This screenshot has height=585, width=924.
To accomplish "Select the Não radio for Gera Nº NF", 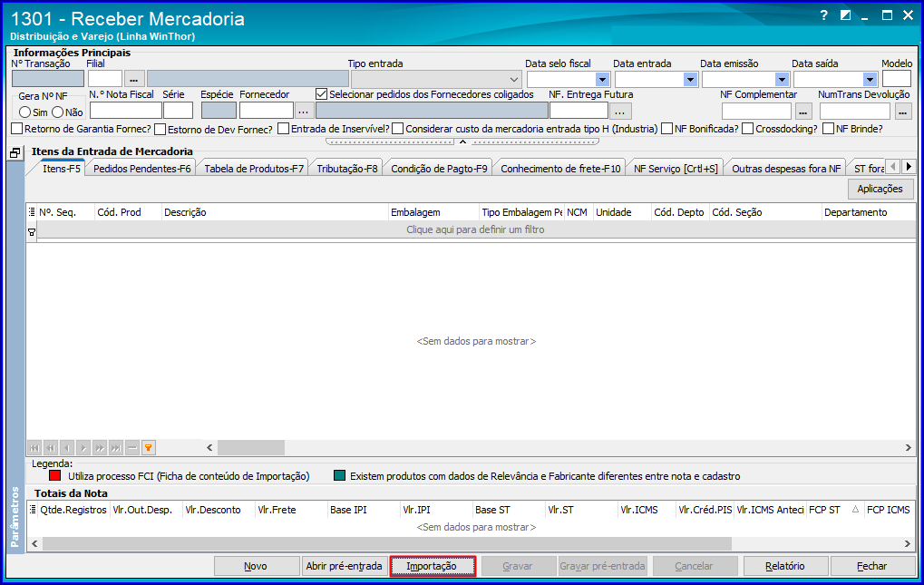I will click(x=58, y=112).
